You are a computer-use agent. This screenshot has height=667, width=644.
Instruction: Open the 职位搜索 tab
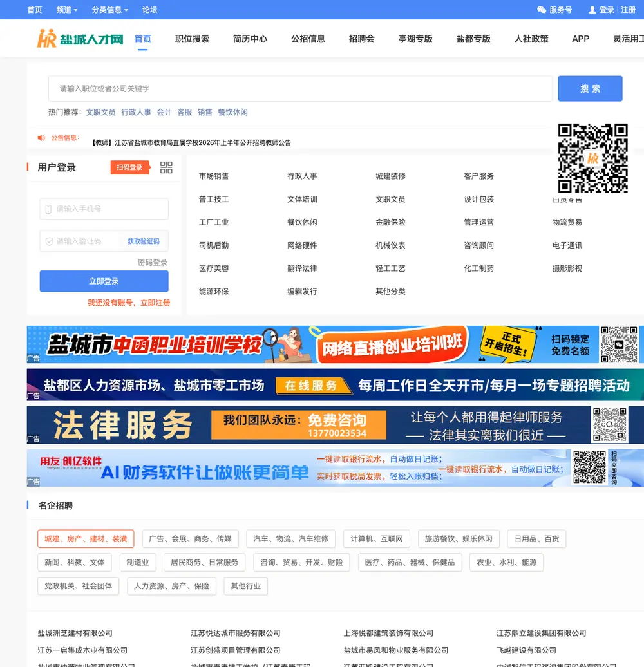click(x=193, y=39)
